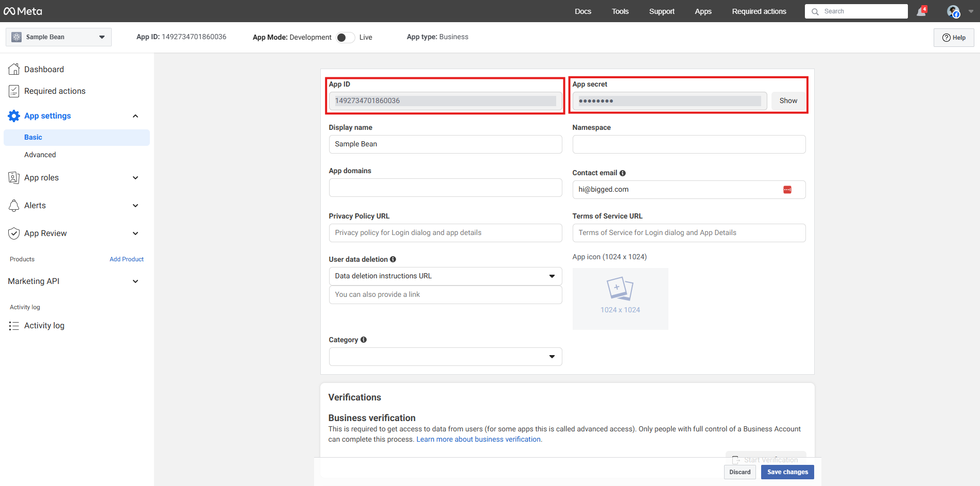The image size is (980, 486).
Task: Click the App secret masked field
Action: [x=669, y=101]
